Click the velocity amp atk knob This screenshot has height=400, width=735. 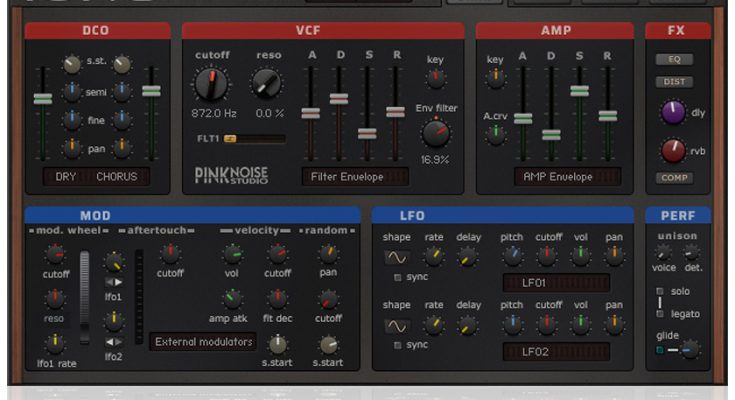tap(232, 298)
